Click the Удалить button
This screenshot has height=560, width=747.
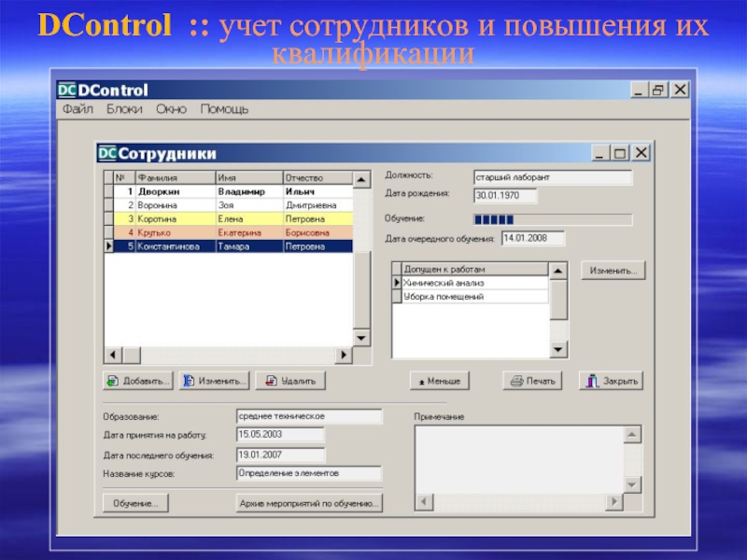click(x=290, y=381)
